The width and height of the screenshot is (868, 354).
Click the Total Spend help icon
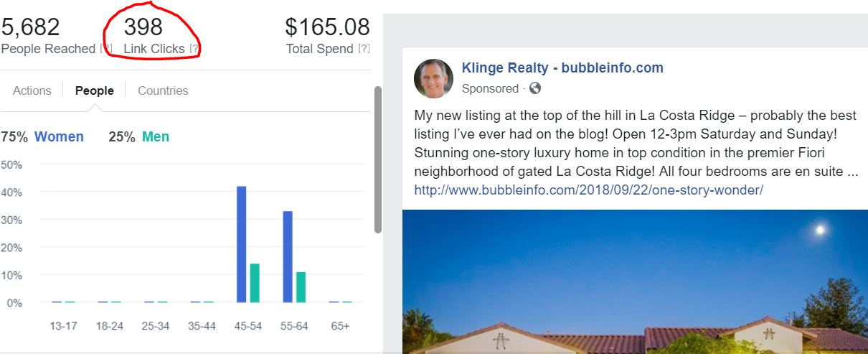click(364, 49)
